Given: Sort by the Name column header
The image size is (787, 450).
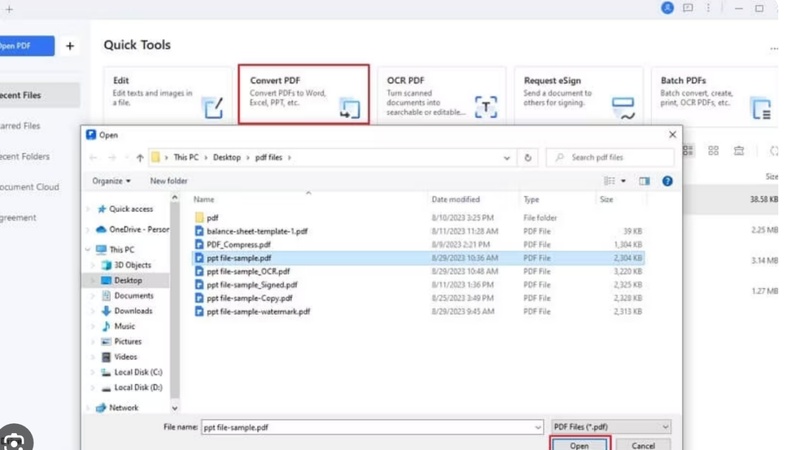Looking at the screenshot, I should [204, 200].
